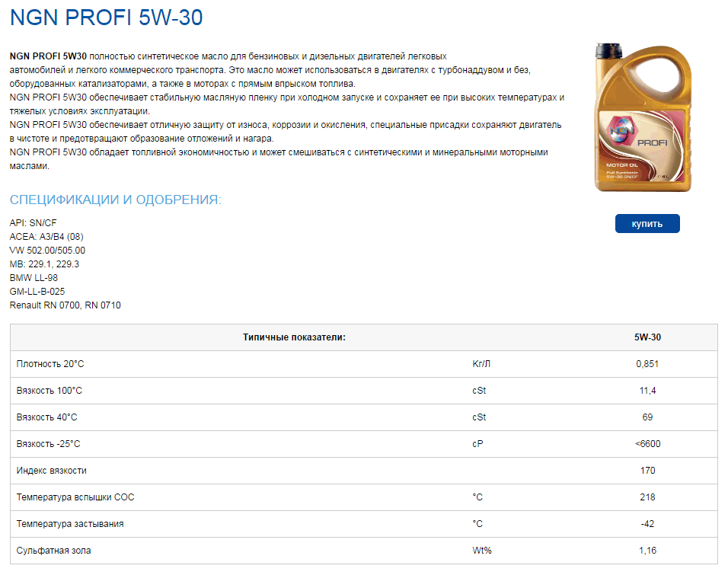Select the BMW LL-98 approval line
Viewport: 728px width, 575px height.
pyautogui.click(x=34, y=278)
